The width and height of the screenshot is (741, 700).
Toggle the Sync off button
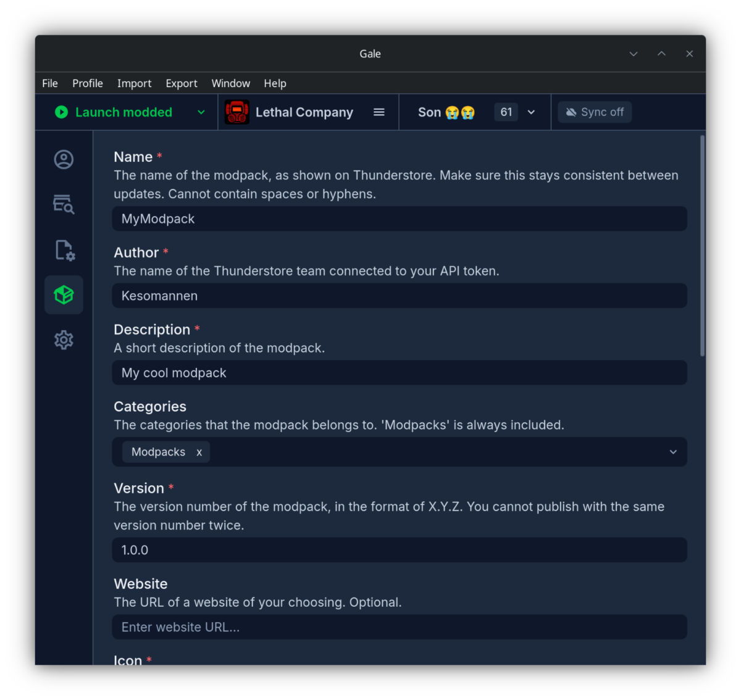[595, 112]
